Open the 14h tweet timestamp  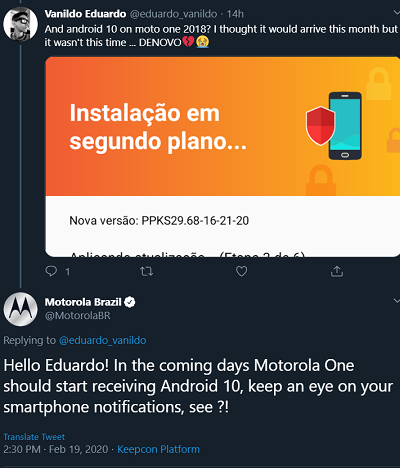pyautogui.click(x=235, y=14)
